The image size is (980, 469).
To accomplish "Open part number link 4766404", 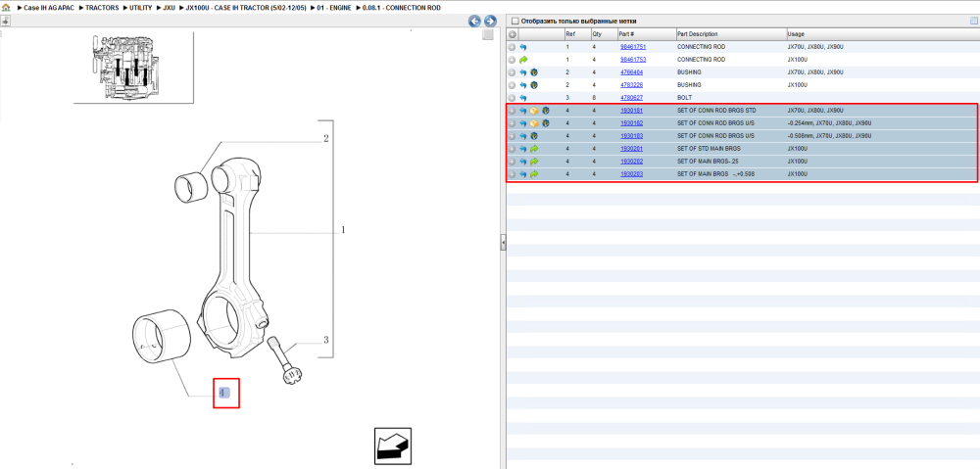I will tap(631, 72).
